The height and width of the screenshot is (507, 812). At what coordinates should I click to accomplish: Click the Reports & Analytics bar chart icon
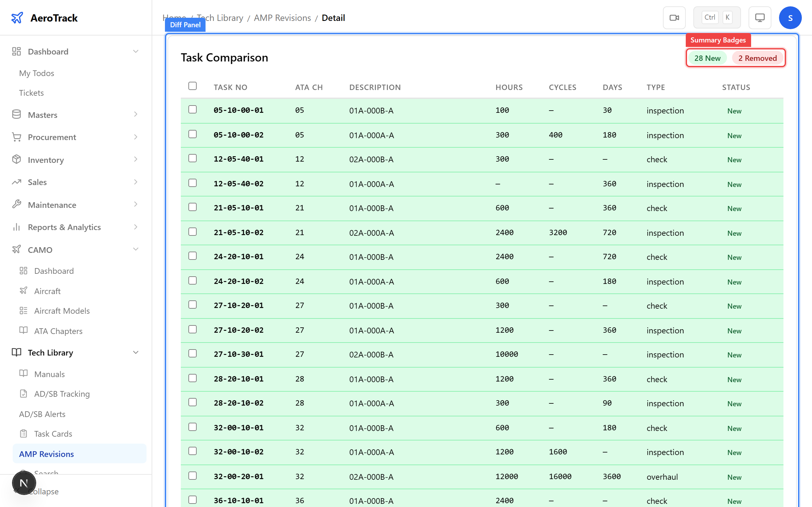tap(16, 227)
